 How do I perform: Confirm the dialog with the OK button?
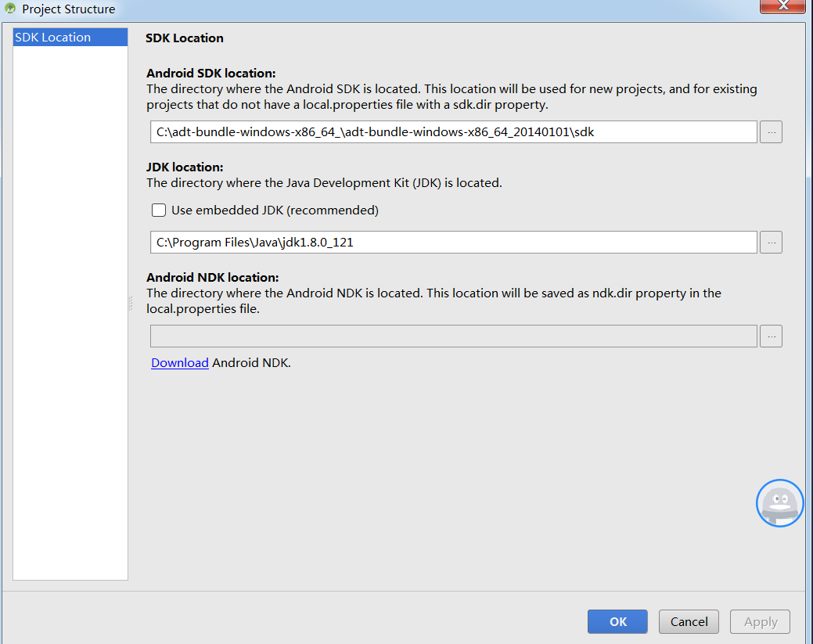[617, 622]
